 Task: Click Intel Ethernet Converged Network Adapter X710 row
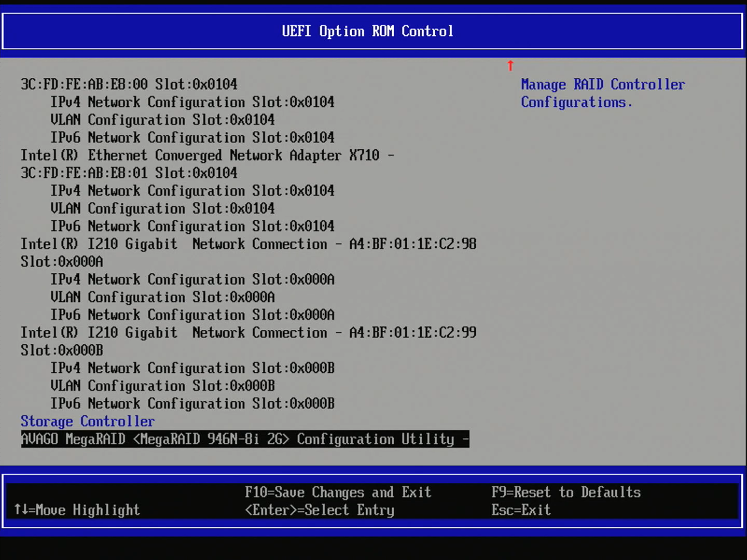pyautogui.click(x=208, y=155)
